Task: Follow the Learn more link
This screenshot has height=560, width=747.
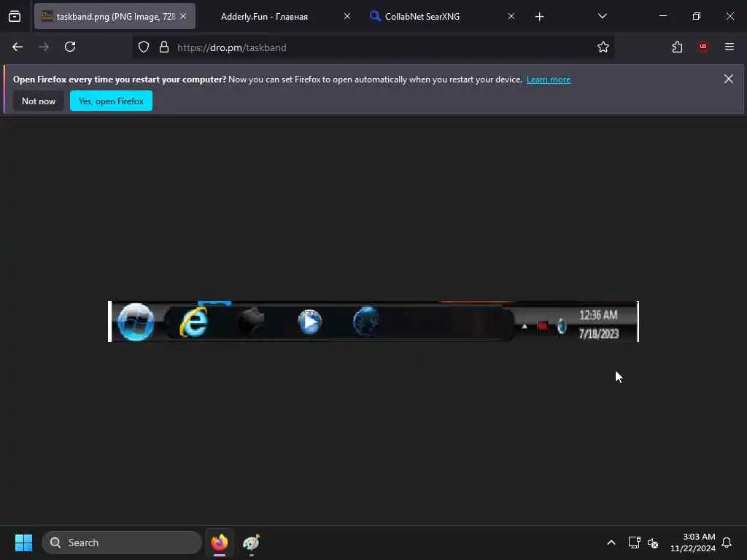Action: [x=549, y=79]
